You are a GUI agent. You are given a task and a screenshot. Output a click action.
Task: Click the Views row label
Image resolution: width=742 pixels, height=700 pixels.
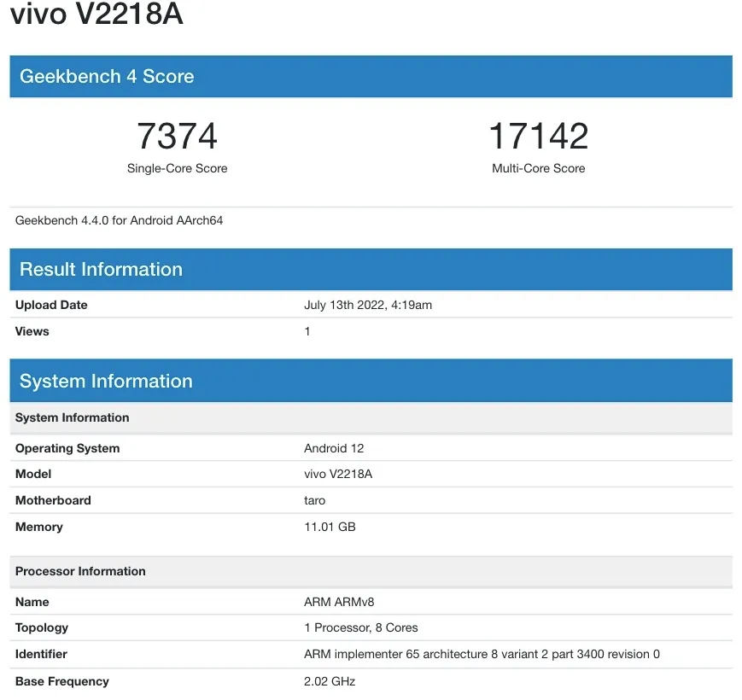[x=32, y=331]
